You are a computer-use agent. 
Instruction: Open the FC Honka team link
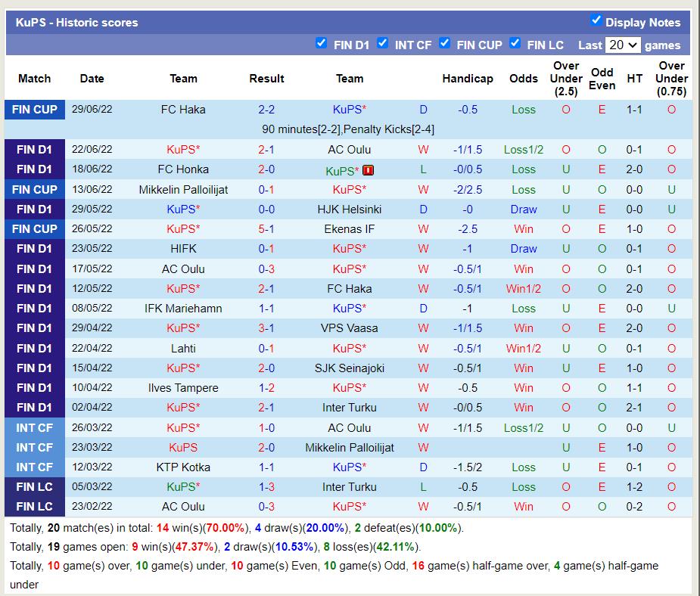tap(183, 169)
